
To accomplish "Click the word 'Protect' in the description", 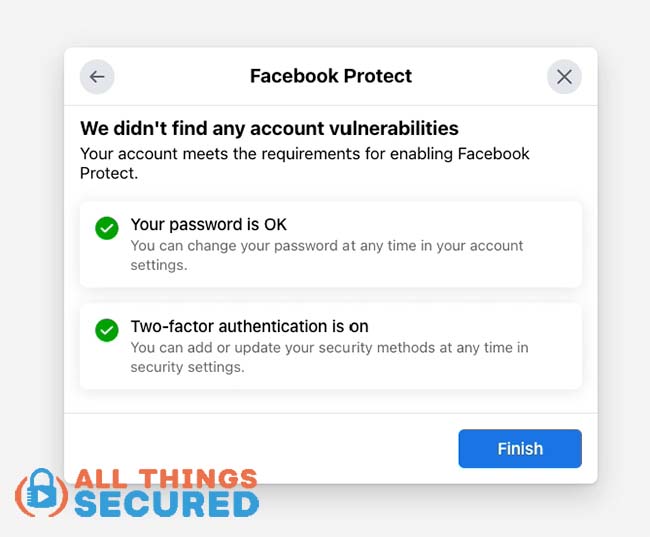I will click(x=108, y=173).
